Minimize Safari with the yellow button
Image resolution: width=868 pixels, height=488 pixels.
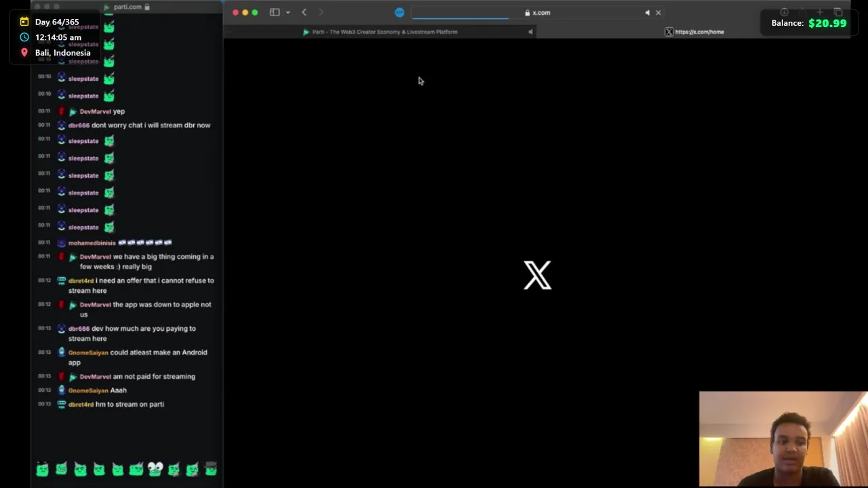point(245,12)
